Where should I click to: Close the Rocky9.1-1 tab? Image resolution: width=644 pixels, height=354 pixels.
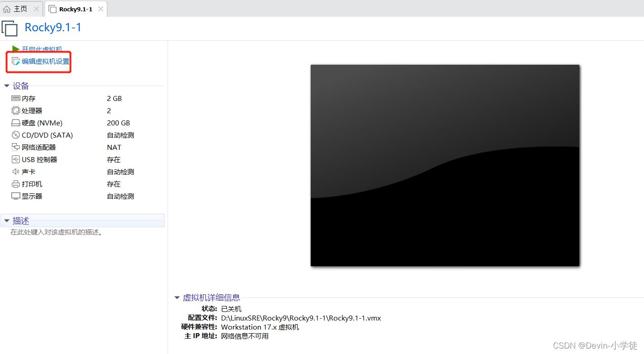click(x=101, y=9)
